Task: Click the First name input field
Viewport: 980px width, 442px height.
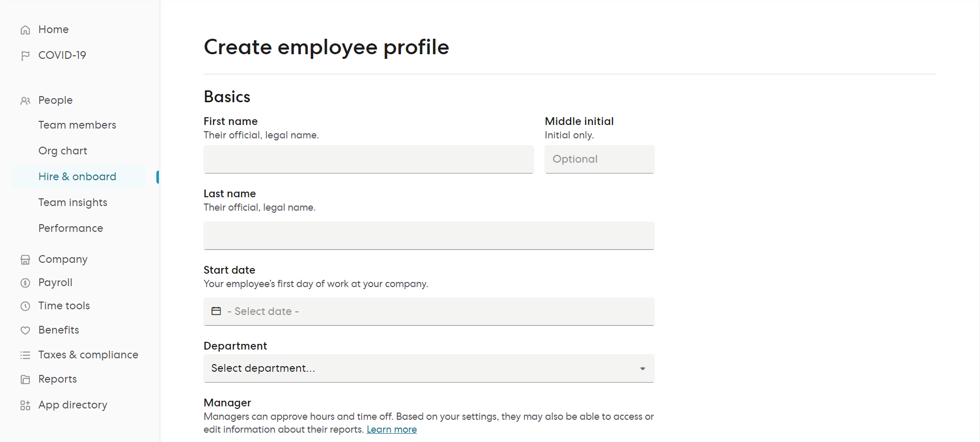Action: [x=368, y=159]
